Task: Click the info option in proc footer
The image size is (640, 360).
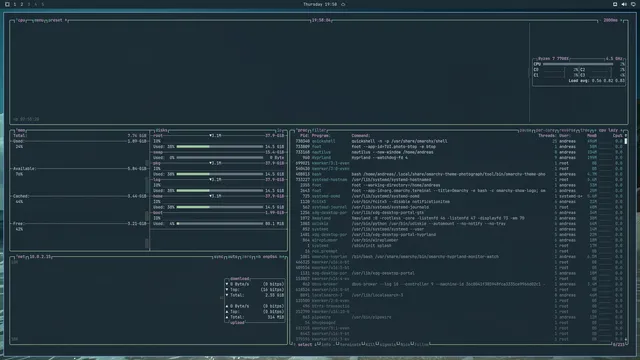Action: pos(325,345)
